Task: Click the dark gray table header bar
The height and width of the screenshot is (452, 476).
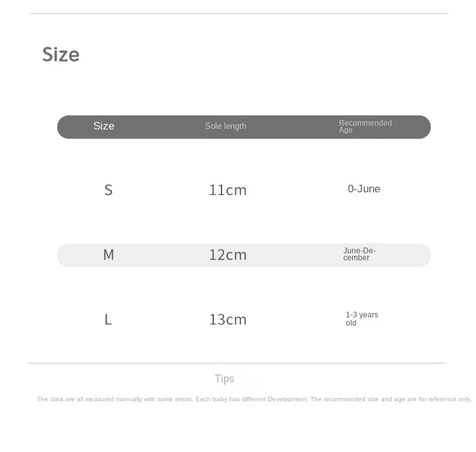Action: (x=244, y=127)
